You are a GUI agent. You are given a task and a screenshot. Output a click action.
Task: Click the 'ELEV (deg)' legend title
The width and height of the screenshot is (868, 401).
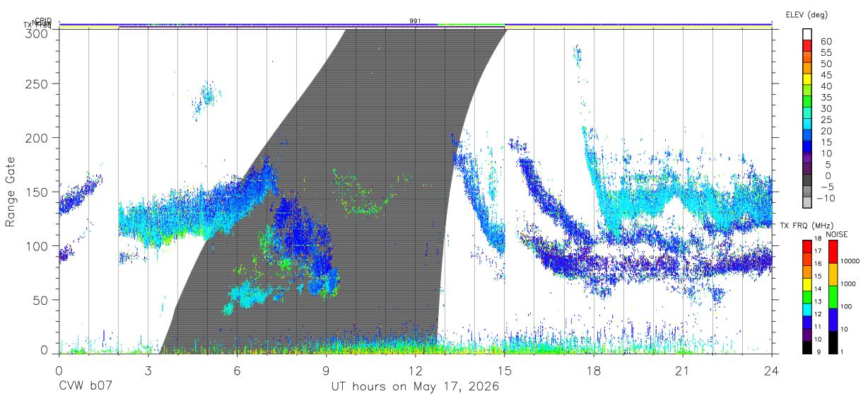(x=807, y=15)
